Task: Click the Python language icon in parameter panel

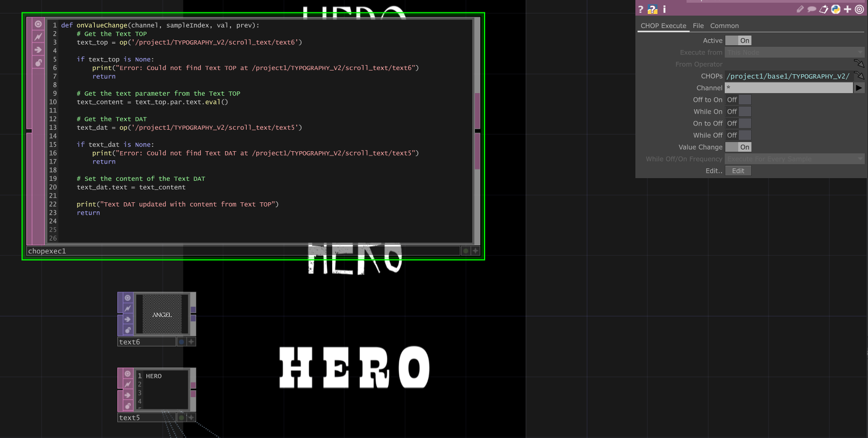Action: click(835, 9)
